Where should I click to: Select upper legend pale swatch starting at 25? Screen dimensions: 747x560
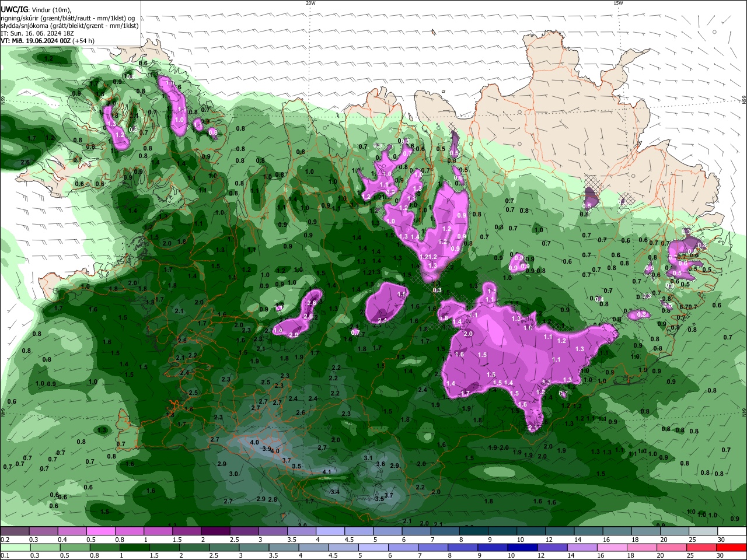pyautogui.click(x=703, y=531)
